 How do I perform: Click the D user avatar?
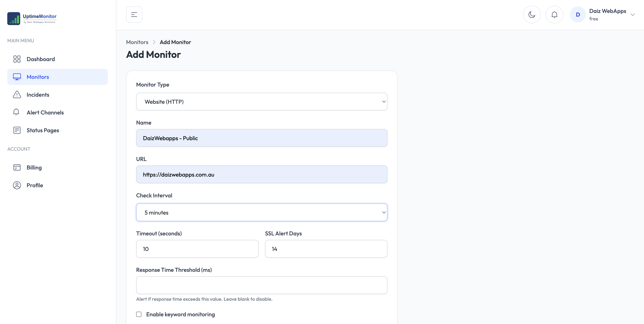click(x=578, y=15)
